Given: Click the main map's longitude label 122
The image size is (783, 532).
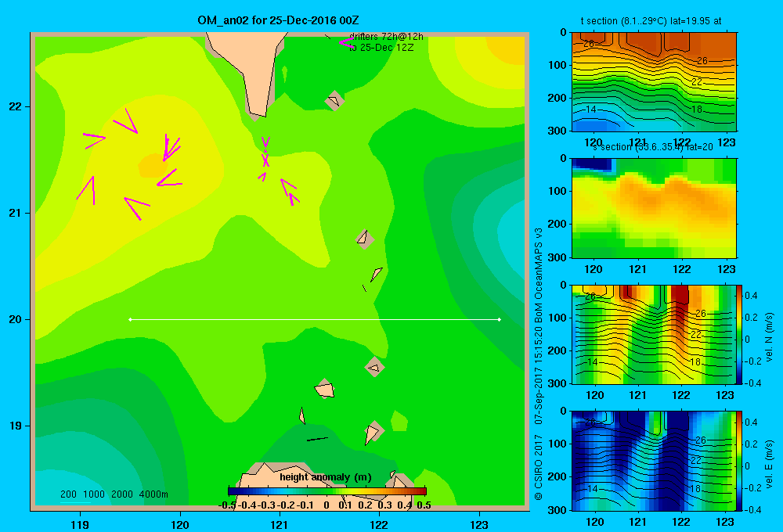Looking at the screenshot, I should [x=379, y=524].
